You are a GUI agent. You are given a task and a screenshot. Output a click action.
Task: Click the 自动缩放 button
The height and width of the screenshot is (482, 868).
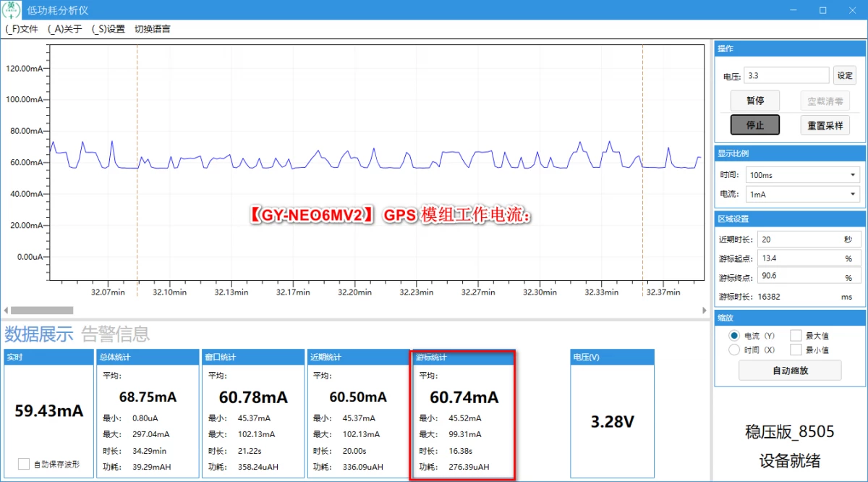790,371
